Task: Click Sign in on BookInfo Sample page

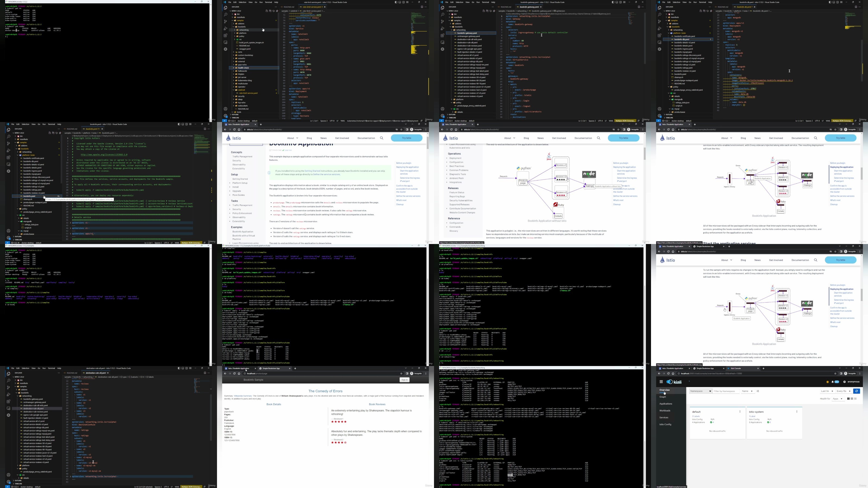Action: point(404,380)
